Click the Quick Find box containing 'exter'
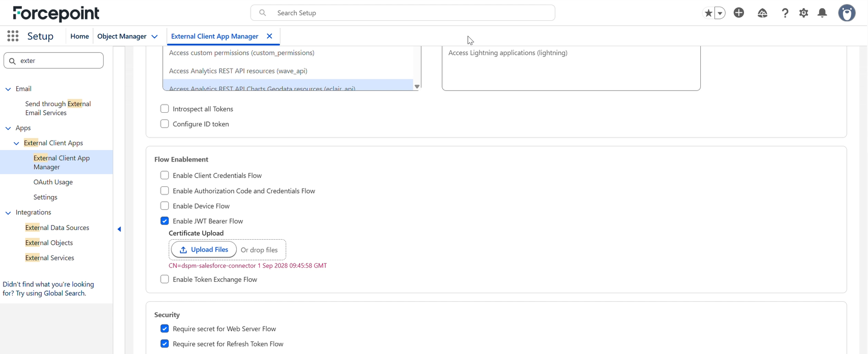868x354 pixels. coord(53,60)
